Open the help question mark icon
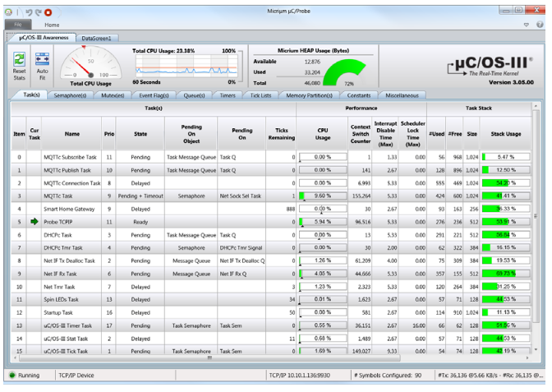 click(540, 25)
